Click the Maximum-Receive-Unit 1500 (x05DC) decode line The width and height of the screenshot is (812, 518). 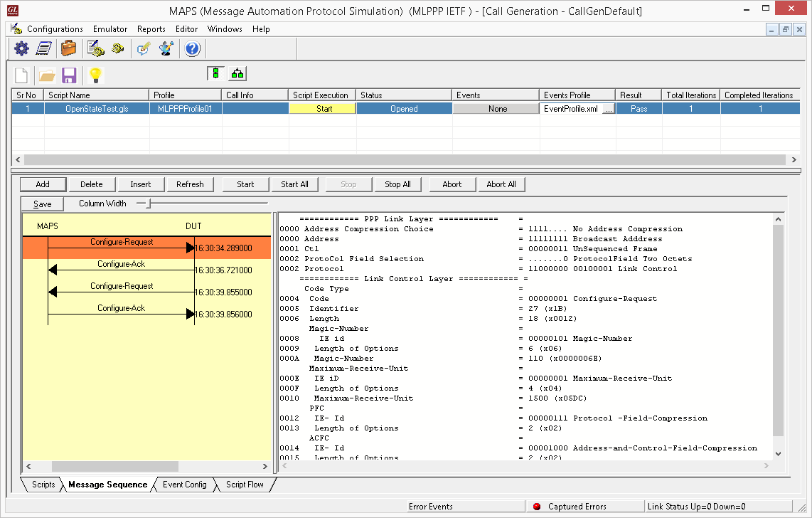click(434, 398)
